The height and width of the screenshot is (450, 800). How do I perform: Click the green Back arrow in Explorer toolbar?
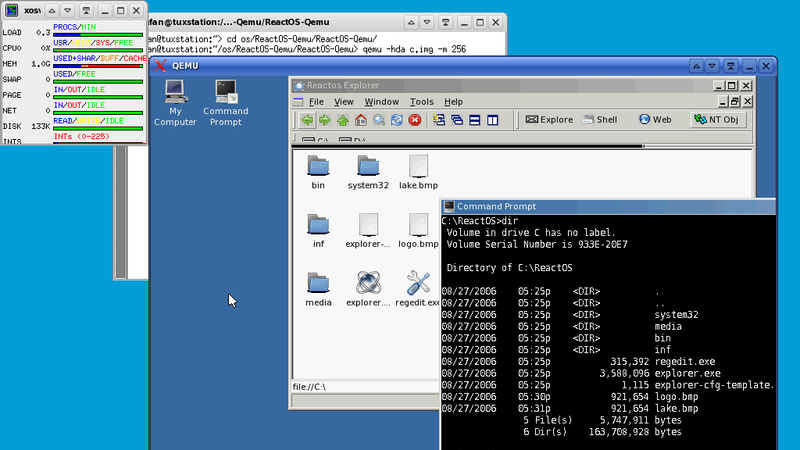[308, 120]
